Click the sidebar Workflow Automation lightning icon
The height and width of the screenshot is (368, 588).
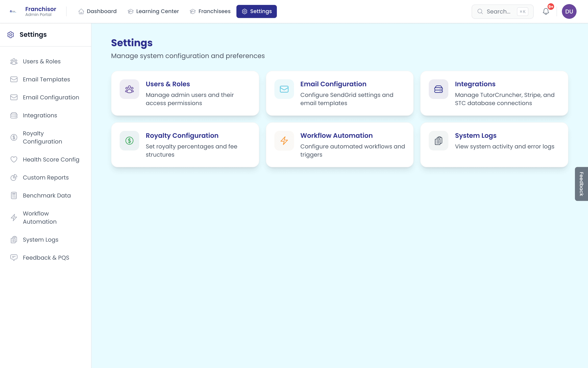tap(14, 217)
